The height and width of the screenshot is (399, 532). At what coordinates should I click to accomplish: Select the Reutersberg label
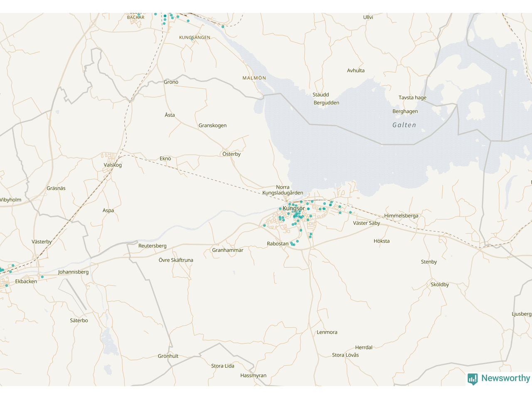(x=152, y=246)
